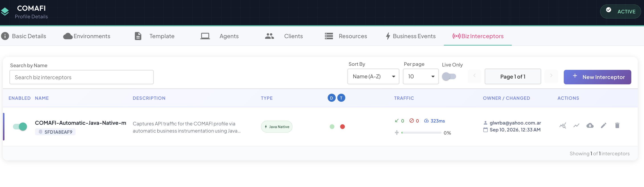
Task: Click the blue D column header badge
Action: pos(331,98)
